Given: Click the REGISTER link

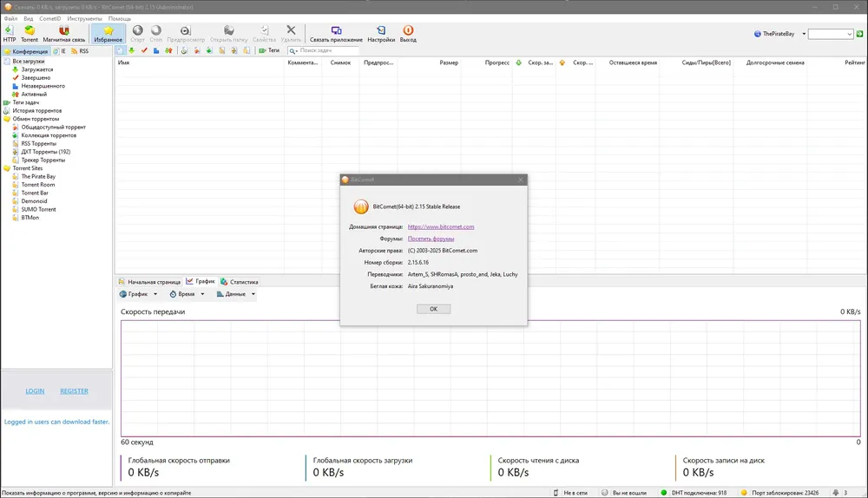Looking at the screenshot, I should (74, 391).
